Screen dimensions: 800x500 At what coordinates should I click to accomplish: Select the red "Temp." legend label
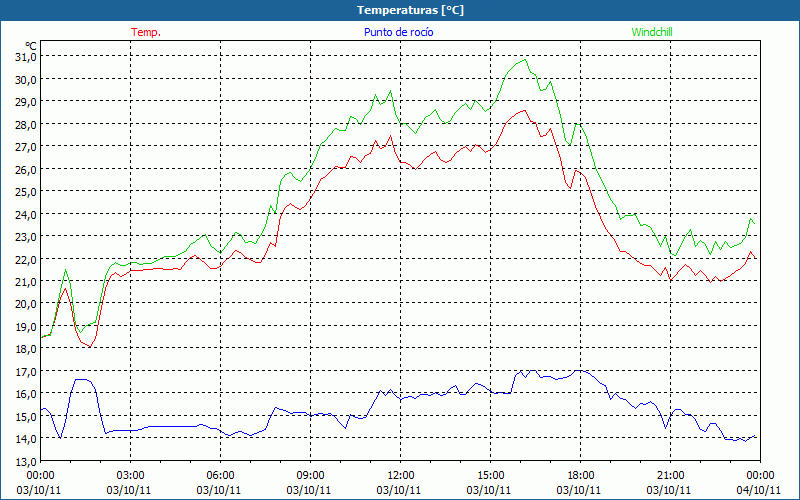pos(146,32)
